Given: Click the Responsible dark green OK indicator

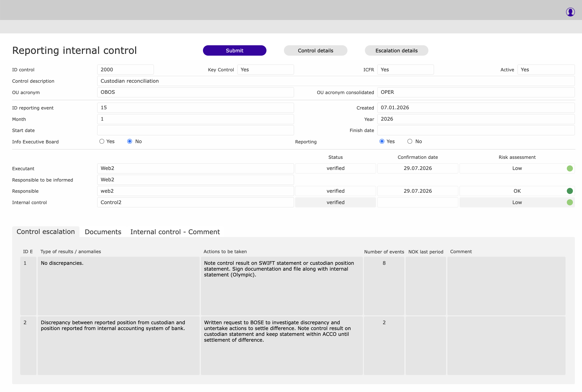Looking at the screenshot, I should pos(570,191).
